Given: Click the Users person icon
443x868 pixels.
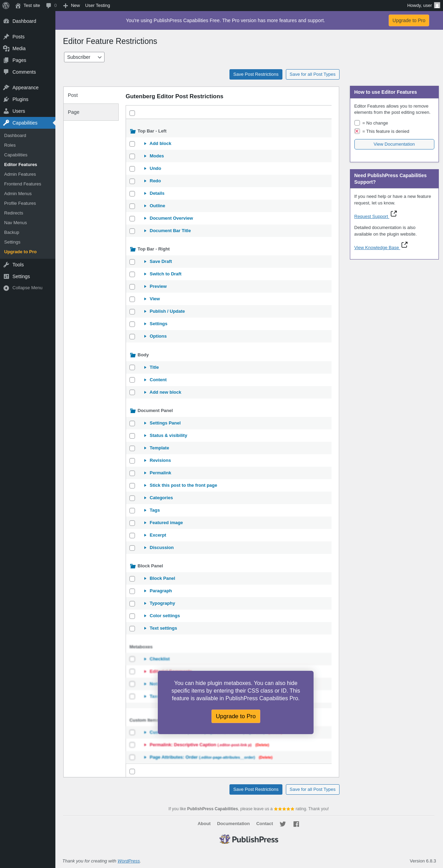Looking at the screenshot, I should tap(6, 111).
